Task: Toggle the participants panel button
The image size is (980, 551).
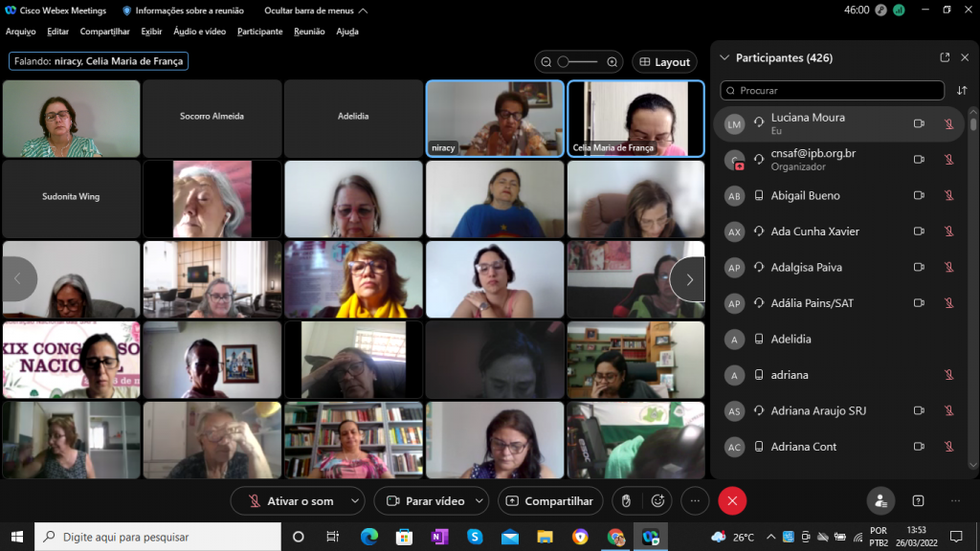Action: click(880, 500)
